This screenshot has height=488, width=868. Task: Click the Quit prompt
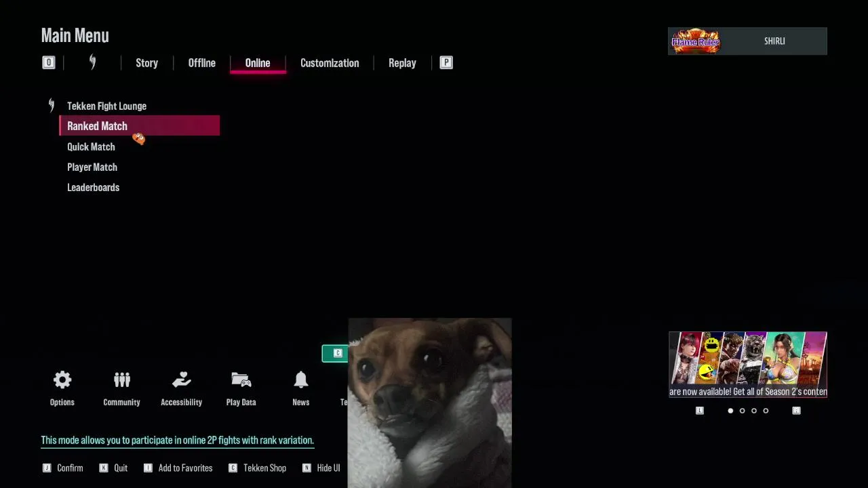(121, 468)
